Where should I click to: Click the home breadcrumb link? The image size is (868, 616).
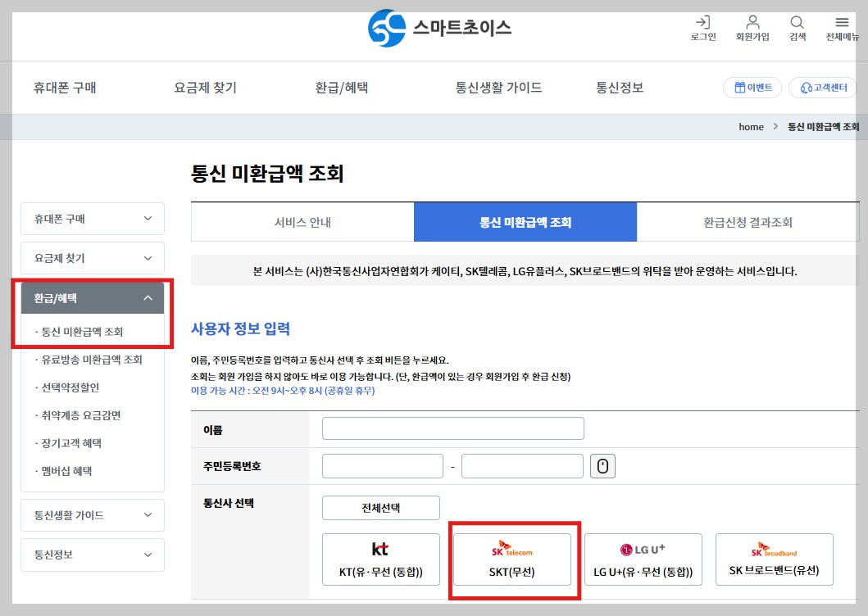(x=750, y=126)
